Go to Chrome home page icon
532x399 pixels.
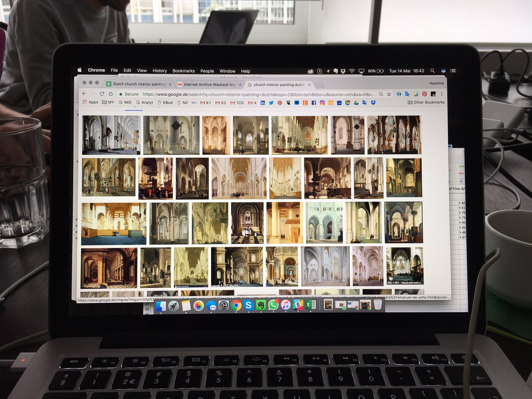110,94
